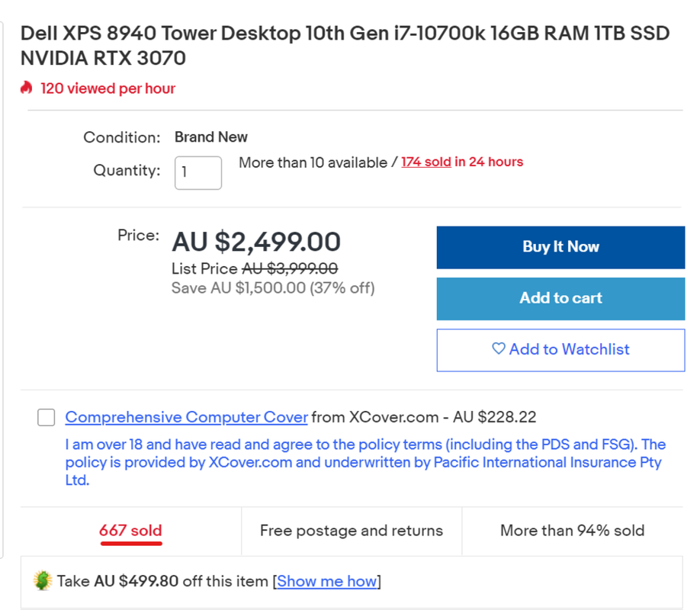Click the AU $2,499.00 price
Viewport: 700px width, 610px height.
(256, 242)
